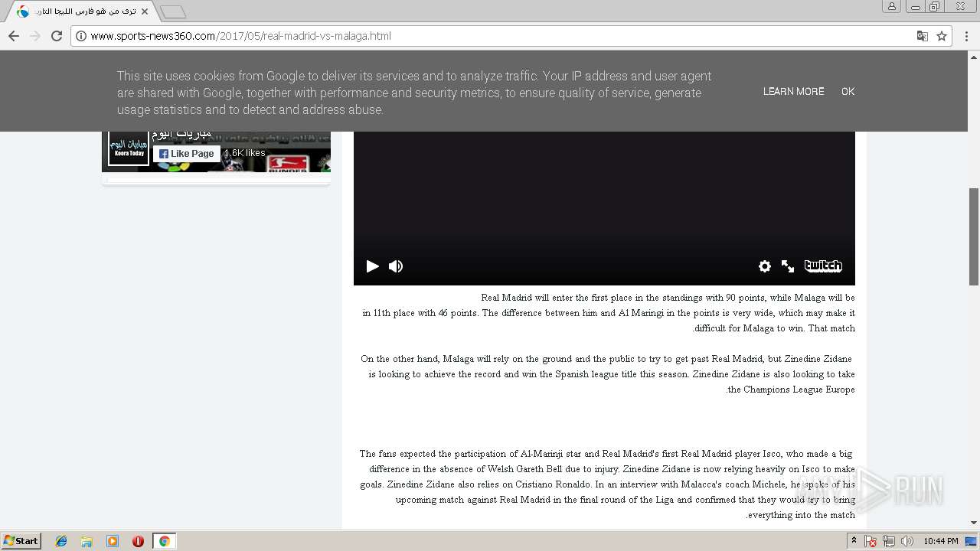Click the vertical scrollbar thumb
This screenshot has height=551, width=980.
974,236
